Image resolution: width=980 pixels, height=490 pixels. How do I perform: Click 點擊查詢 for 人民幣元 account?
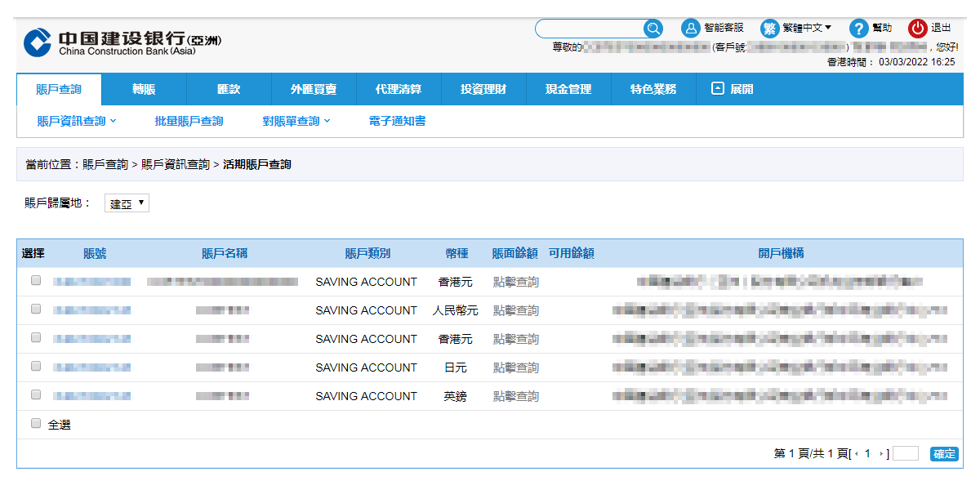(x=515, y=310)
